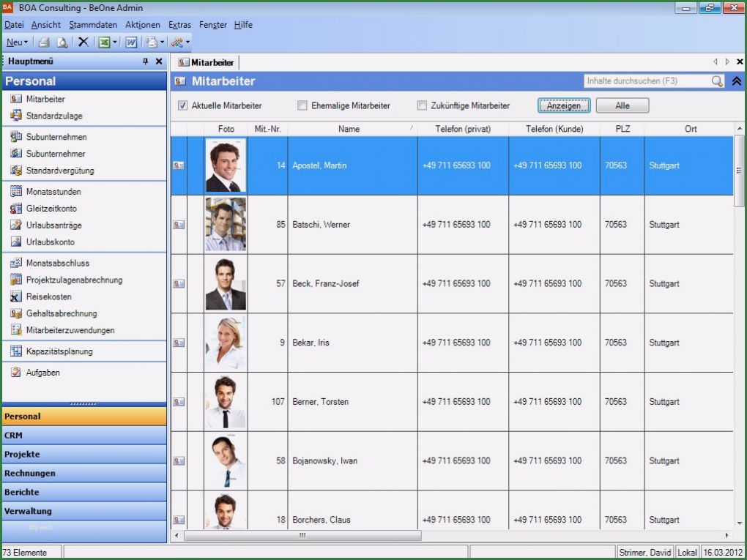Open the Stammdaten menu
The height and width of the screenshot is (560, 747).
93,25
